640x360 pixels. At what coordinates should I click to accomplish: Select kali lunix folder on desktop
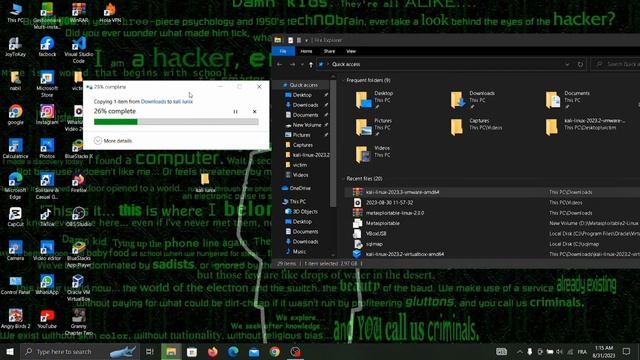[205, 183]
